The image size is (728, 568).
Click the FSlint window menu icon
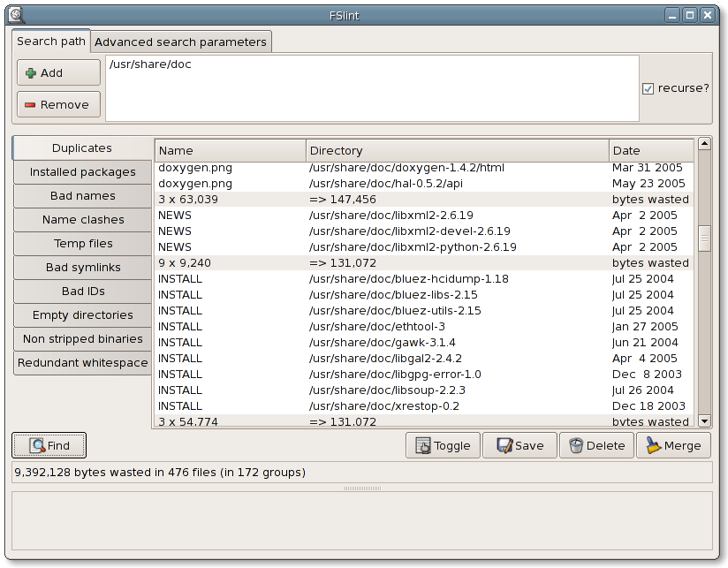tap(17, 15)
